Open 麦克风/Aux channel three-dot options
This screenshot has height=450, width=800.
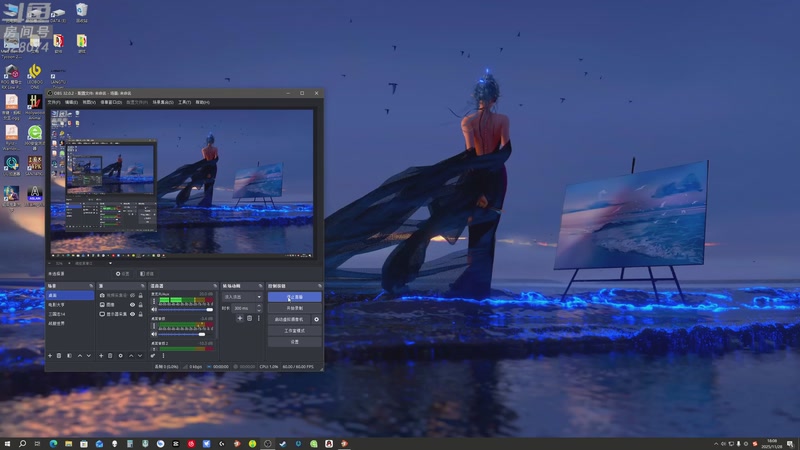tap(154, 302)
